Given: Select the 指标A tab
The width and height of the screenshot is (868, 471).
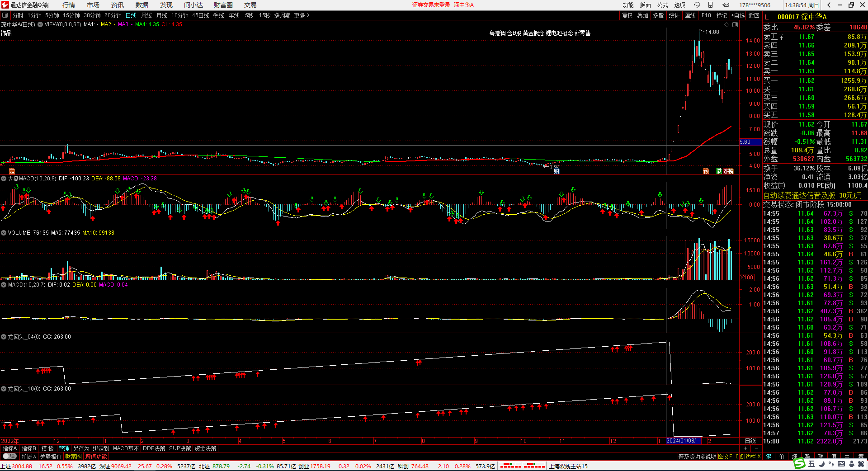Looking at the screenshot, I should click(10, 448).
